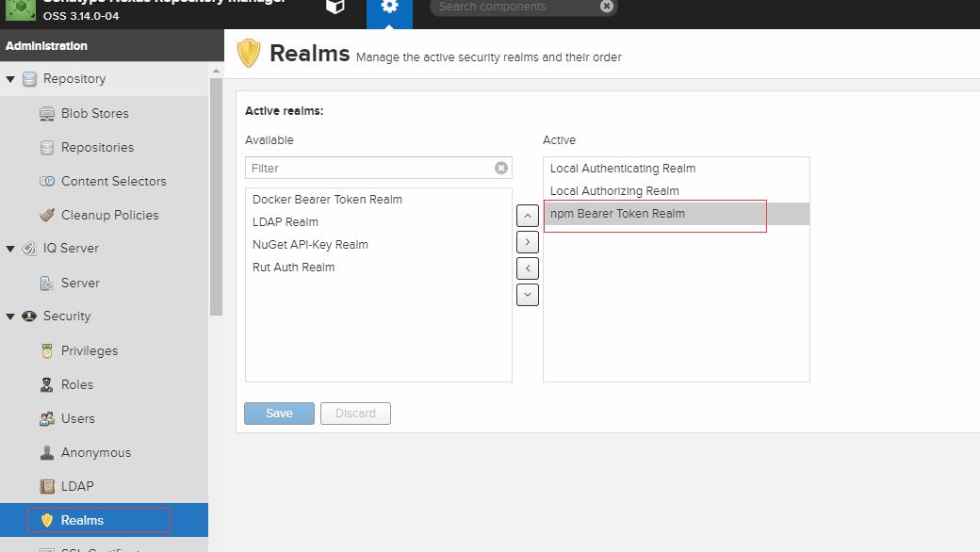The image size is (980, 552).
Task: Select NuGet API-Key Realm
Action: click(x=378, y=245)
